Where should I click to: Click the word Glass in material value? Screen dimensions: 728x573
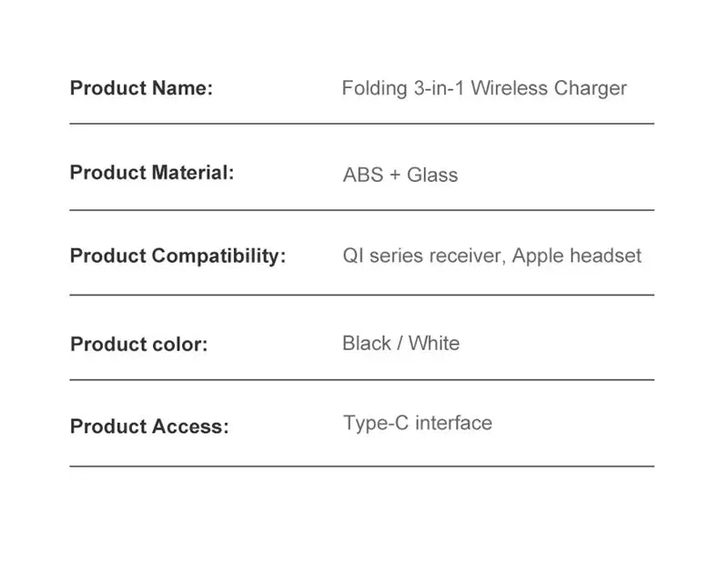coord(432,175)
